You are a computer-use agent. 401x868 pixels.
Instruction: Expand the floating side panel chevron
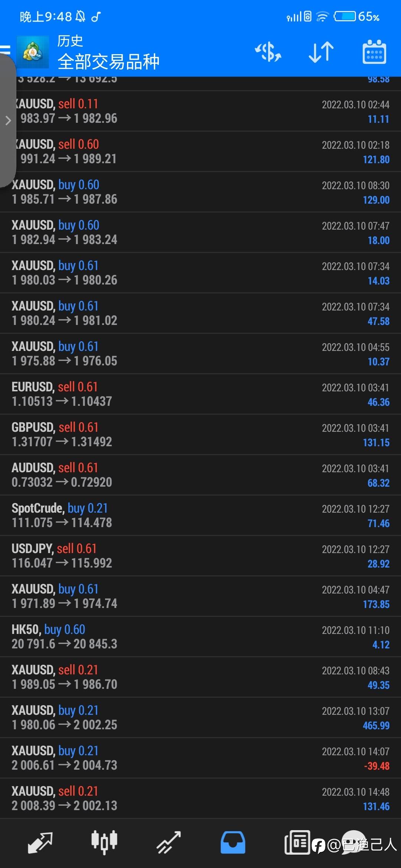8,120
